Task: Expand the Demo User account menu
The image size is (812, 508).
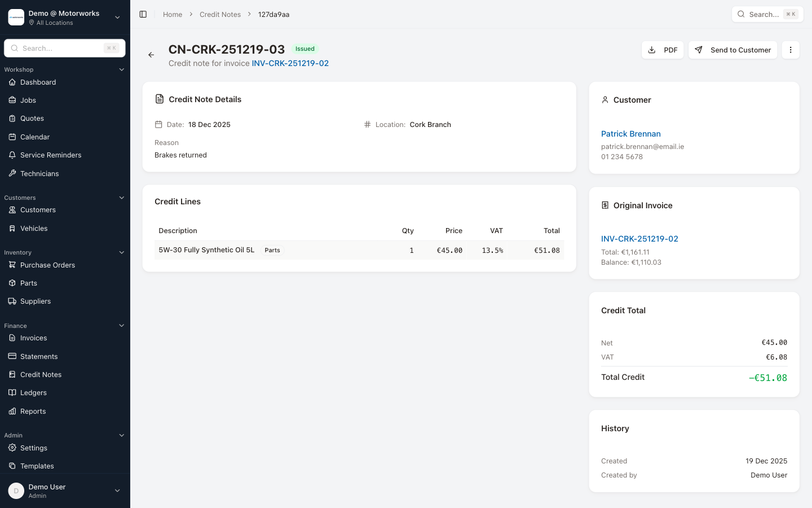Action: [117, 491]
